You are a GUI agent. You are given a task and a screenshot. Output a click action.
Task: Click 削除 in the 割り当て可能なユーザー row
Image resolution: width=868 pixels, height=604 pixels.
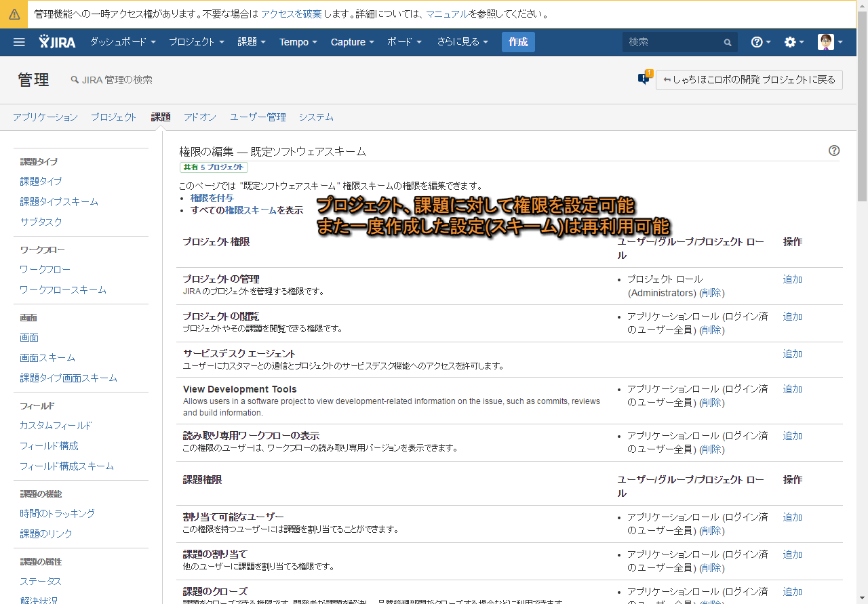point(711,531)
